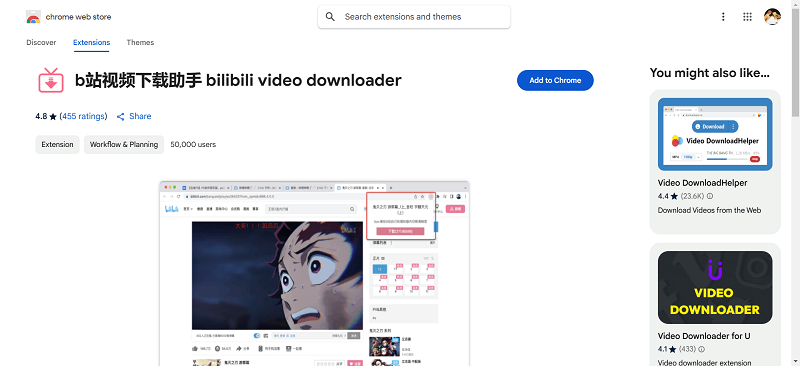Open the Video Downloader for U card image
The image size is (800, 366).
715,287
